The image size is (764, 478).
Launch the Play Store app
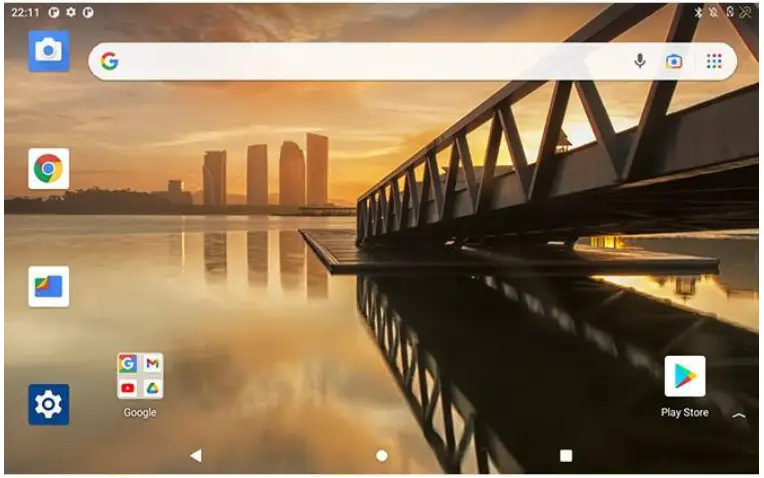click(x=685, y=376)
